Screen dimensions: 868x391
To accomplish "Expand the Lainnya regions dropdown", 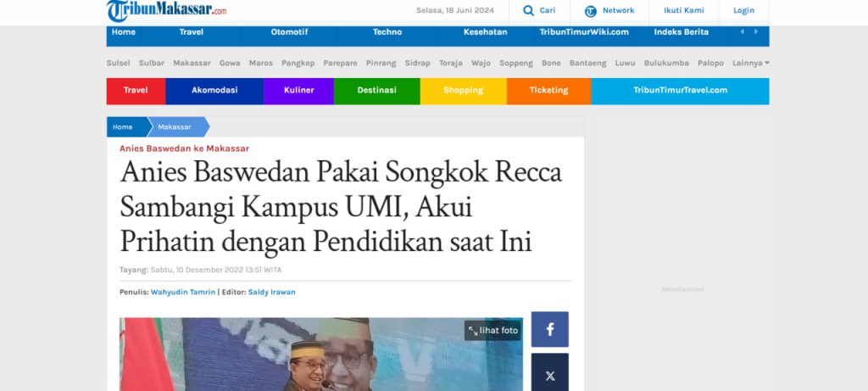I will pos(751,63).
